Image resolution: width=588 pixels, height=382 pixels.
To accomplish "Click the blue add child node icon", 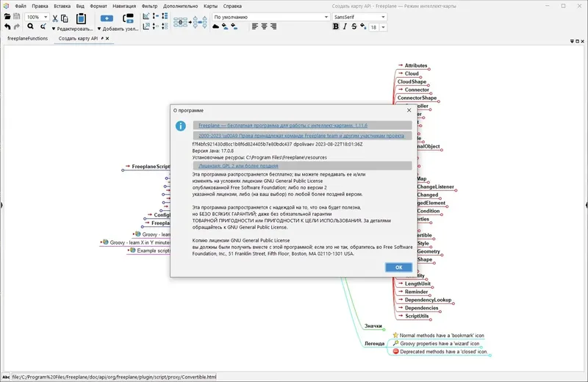I will coord(107,18).
